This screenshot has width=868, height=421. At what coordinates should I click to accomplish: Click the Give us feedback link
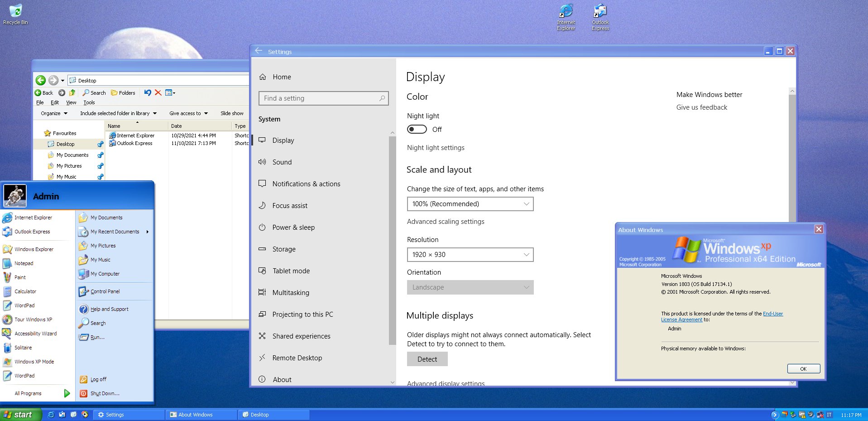click(x=702, y=107)
